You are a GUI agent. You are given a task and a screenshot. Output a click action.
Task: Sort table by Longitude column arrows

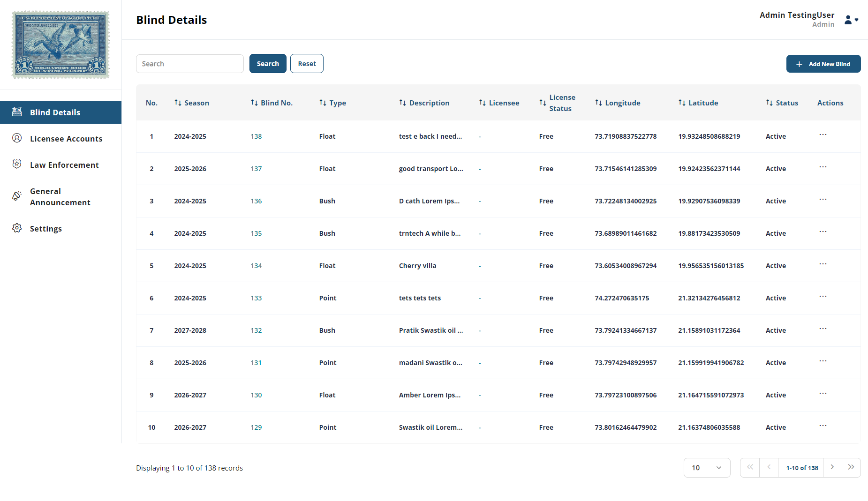coord(598,103)
